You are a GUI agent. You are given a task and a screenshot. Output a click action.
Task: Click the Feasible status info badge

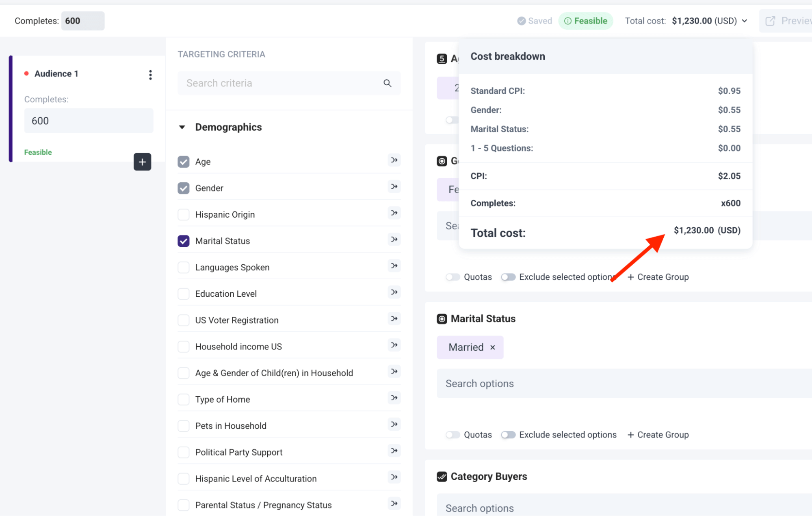[x=585, y=21]
